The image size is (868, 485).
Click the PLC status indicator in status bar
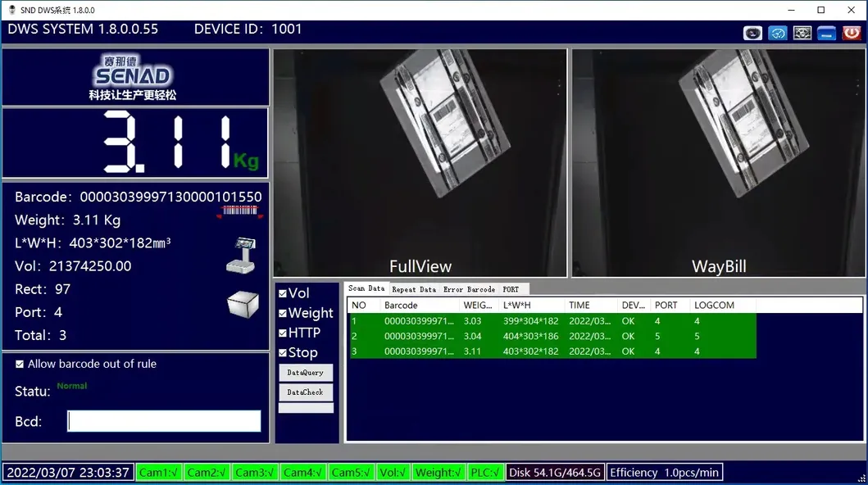coord(485,472)
